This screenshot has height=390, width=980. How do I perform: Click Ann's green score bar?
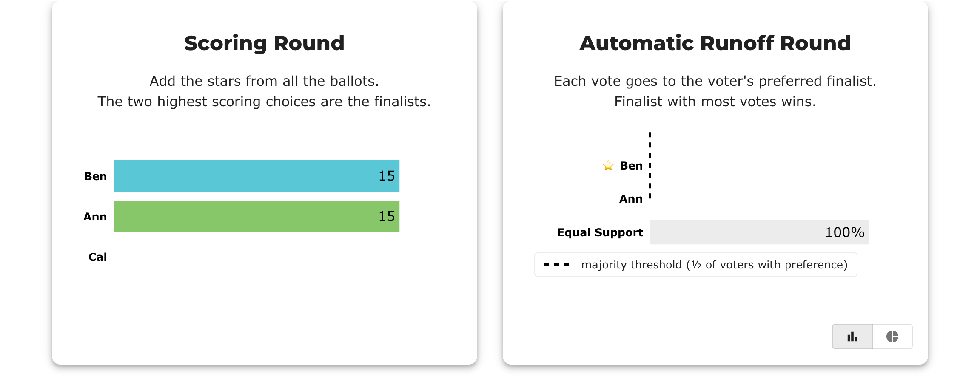tap(256, 216)
